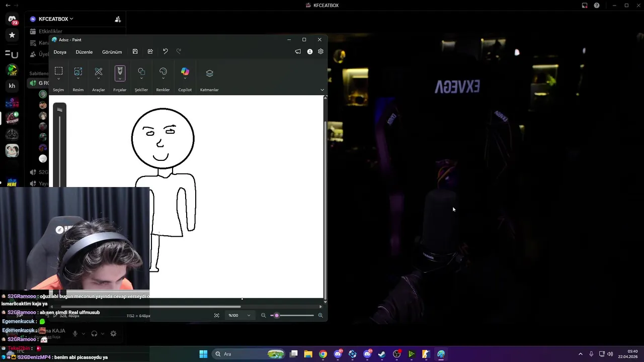Open Discord user settings gear
The image size is (644, 362).
113,333
